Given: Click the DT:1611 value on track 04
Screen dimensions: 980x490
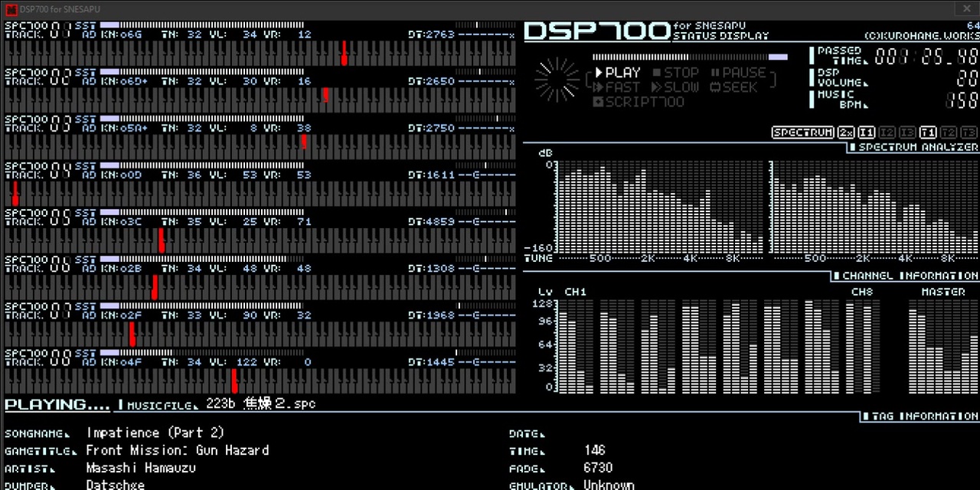Looking at the screenshot, I should coord(431,175).
